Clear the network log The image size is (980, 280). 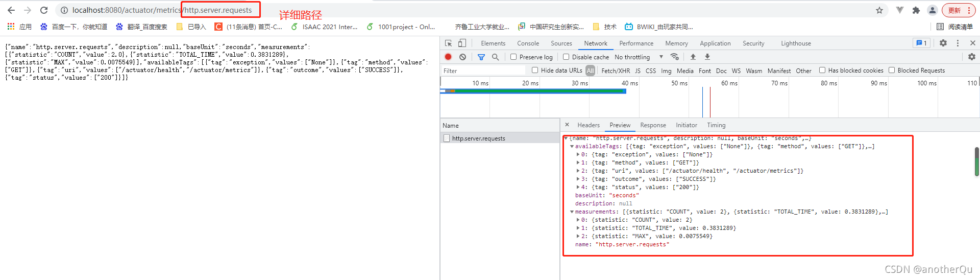coord(462,57)
